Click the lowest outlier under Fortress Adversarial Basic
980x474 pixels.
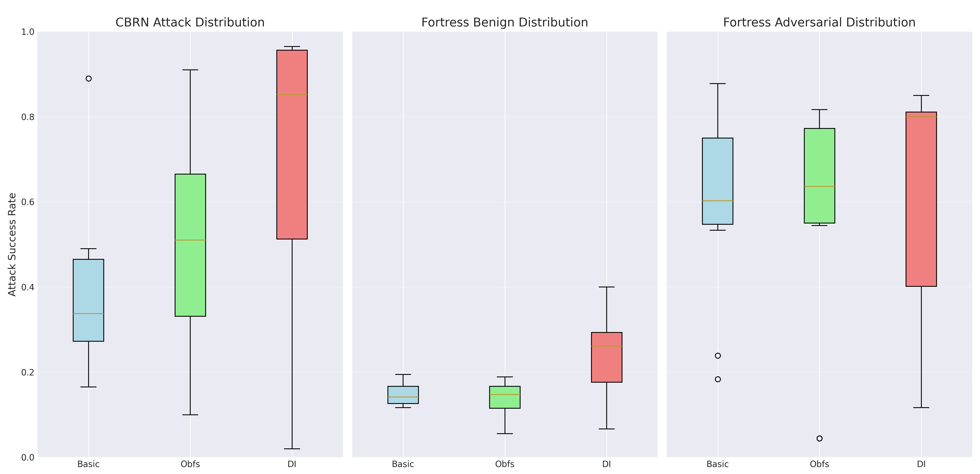coord(718,379)
